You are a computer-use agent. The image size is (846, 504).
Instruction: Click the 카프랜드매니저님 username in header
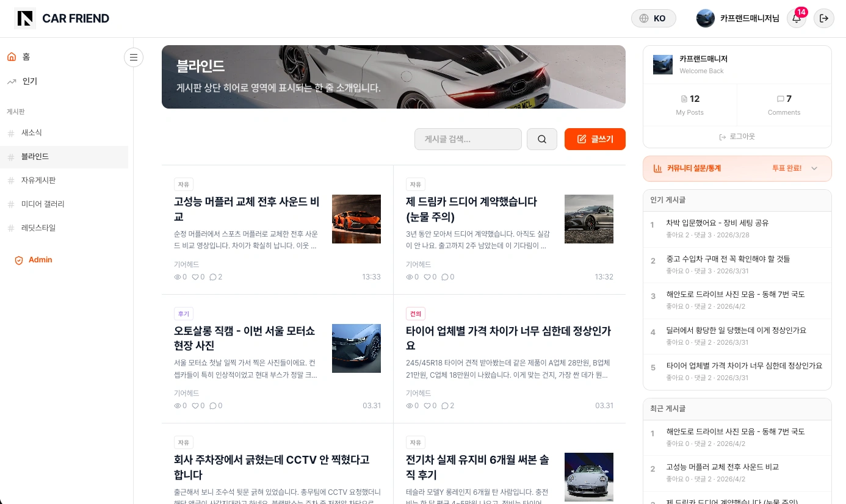pyautogui.click(x=750, y=18)
